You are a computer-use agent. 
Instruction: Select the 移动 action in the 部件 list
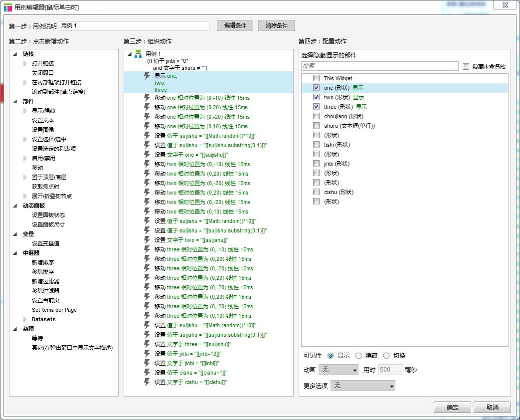(37, 168)
